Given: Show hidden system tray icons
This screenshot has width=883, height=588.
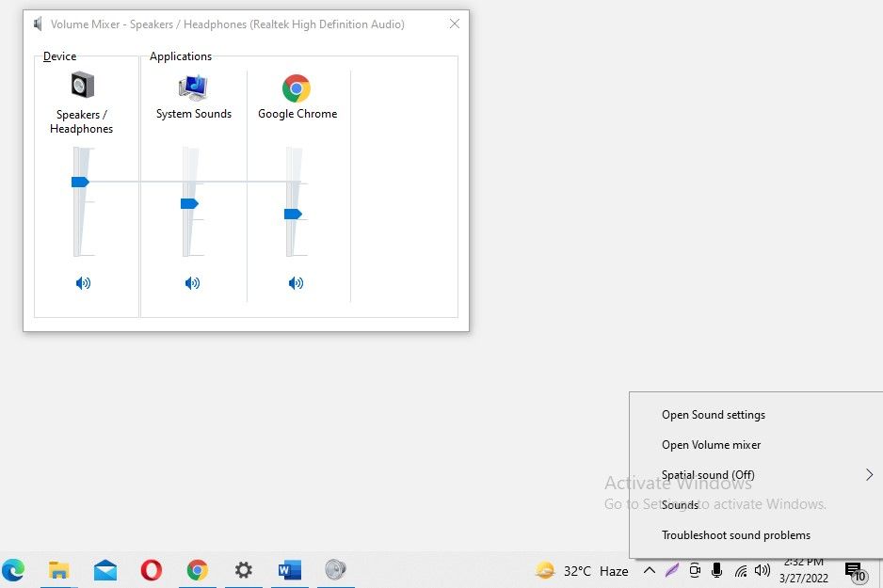Looking at the screenshot, I should tap(650, 570).
